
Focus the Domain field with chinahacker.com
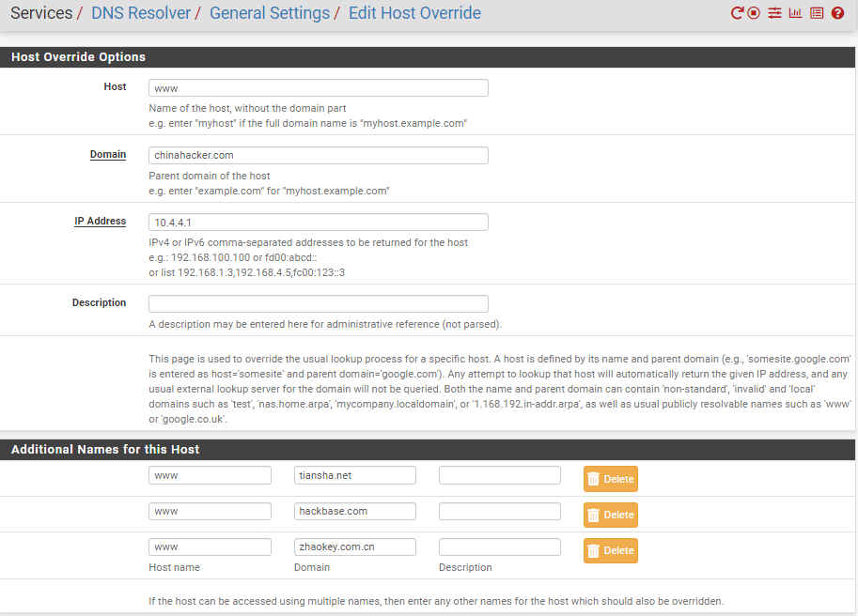[319, 156]
